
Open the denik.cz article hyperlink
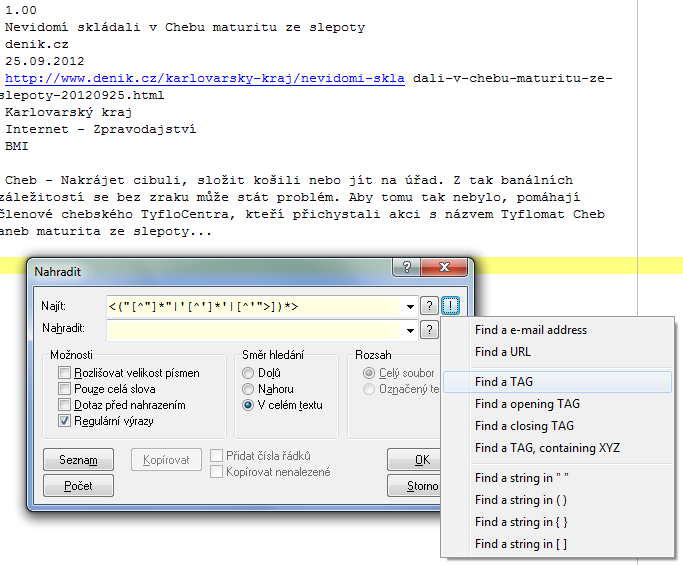(x=205, y=78)
